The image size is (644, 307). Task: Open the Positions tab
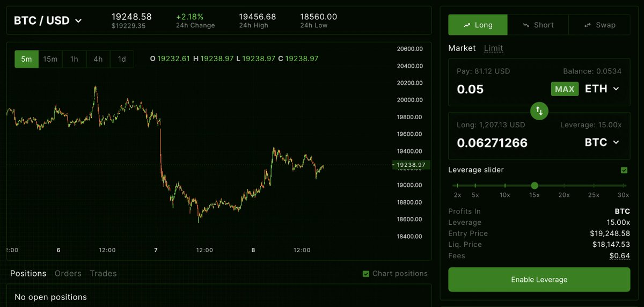pos(28,274)
